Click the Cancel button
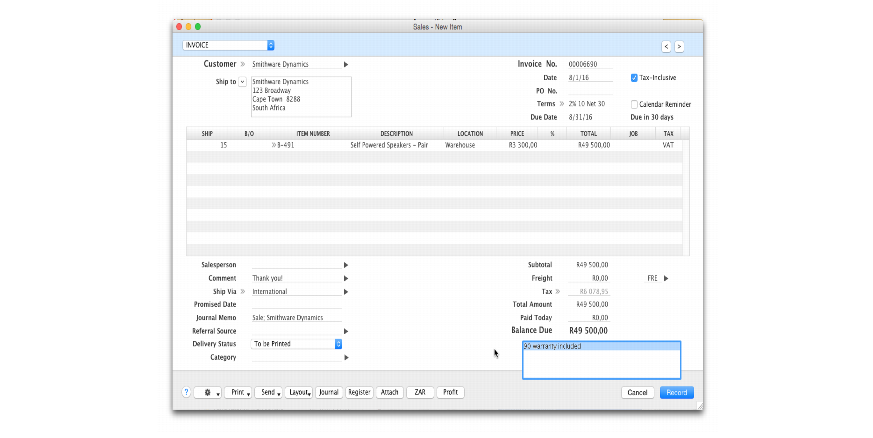 point(637,393)
